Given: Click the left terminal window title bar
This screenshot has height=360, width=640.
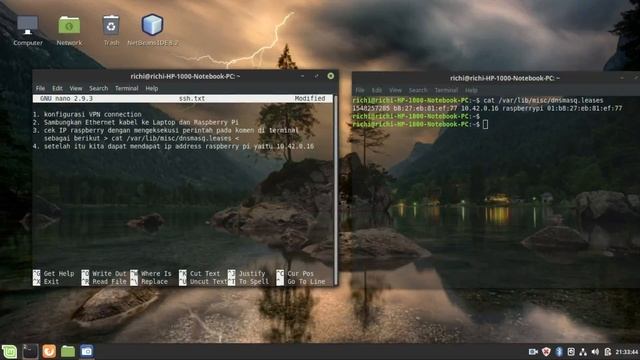Looking at the screenshot, I should coord(185,76).
